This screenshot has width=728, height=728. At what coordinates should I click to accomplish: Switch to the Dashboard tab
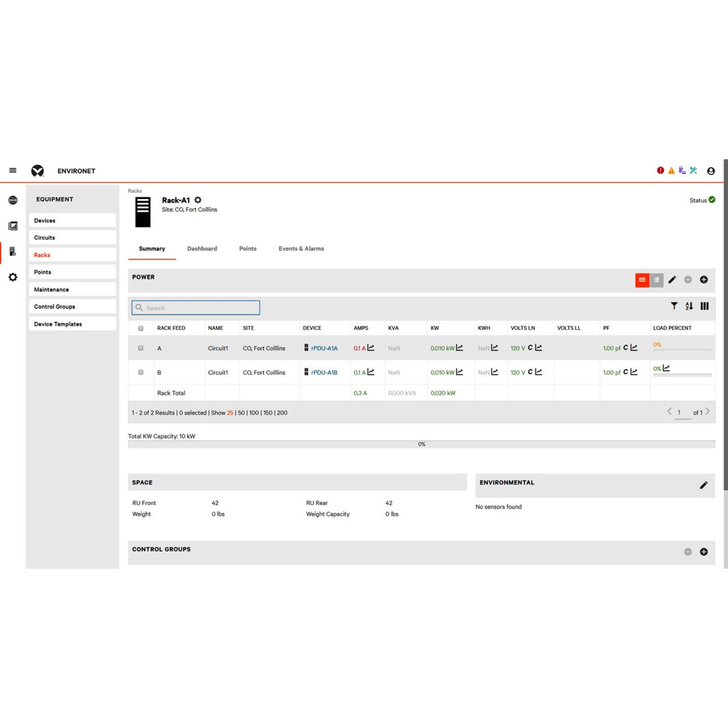202,249
